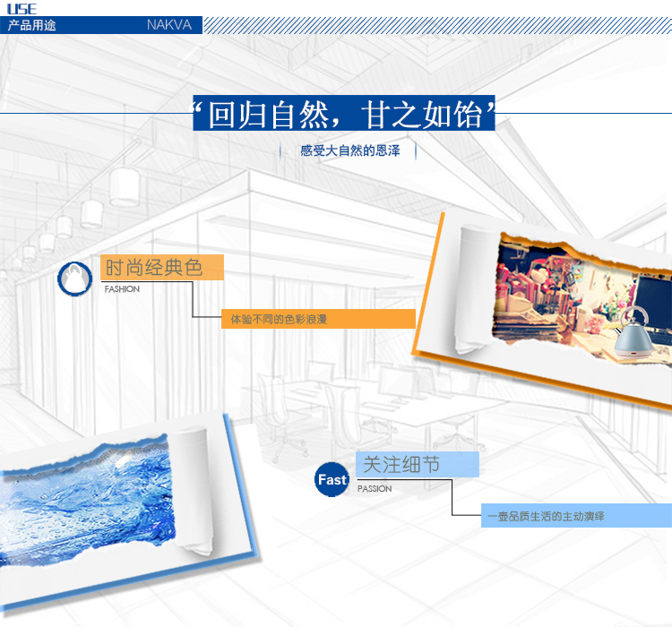The height and width of the screenshot is (627, 672).
Task: Click the blue kettle in the desk photo
Action: (x=633, y=331)
